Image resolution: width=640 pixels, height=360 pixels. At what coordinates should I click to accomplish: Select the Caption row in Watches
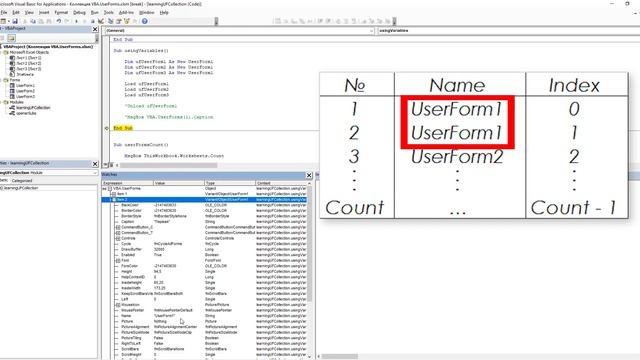tap(204, 222)
